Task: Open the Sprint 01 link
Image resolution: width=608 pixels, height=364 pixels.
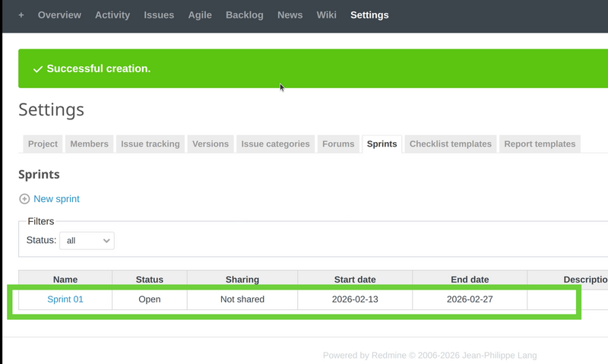Action: [65, 299]
